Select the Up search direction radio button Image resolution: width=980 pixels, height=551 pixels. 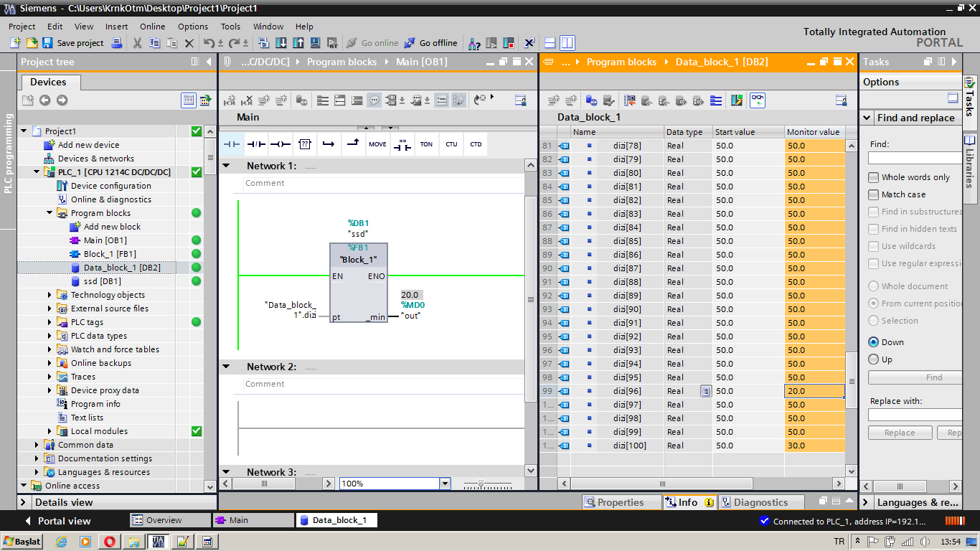point(873,359)
